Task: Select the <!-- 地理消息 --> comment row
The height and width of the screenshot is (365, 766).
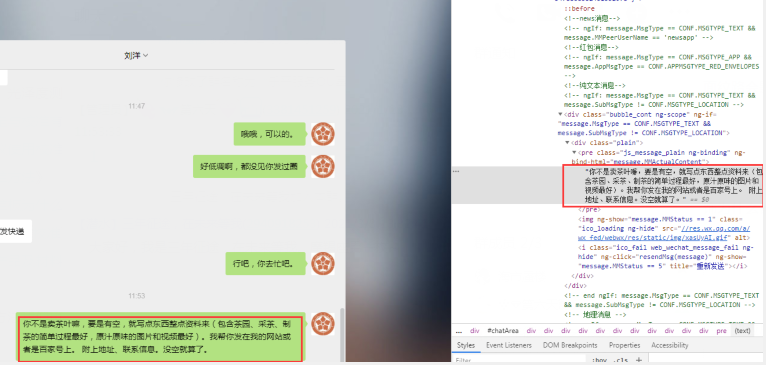Action: 596,314
